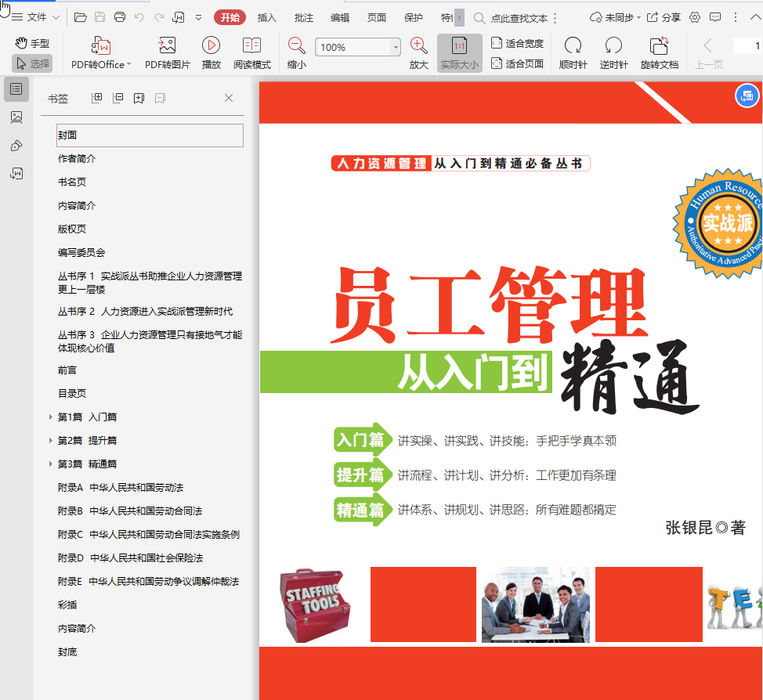Screen dimensions: 763x700
Task: Jump to 附录A 中华人民共和国劳动法 bookmark
Action: (120, 488)
